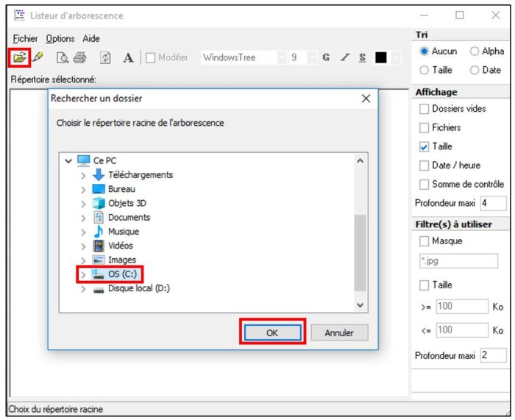Click the font 'A' icon in toolbar
The height and width of the screenshot is (420, 515).
128,57
